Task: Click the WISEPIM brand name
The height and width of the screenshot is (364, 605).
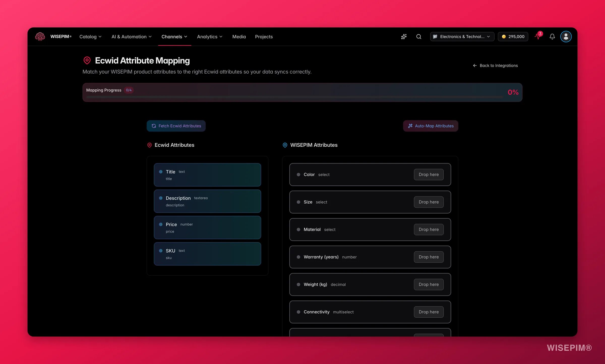Action: 61,37
